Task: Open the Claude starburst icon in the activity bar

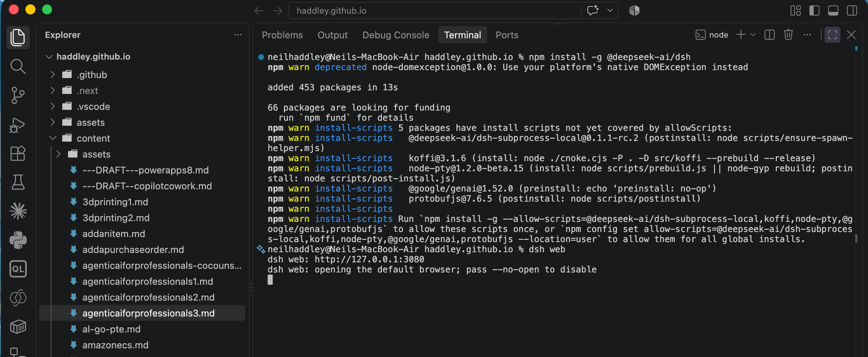Action: (x=18, y=211)
